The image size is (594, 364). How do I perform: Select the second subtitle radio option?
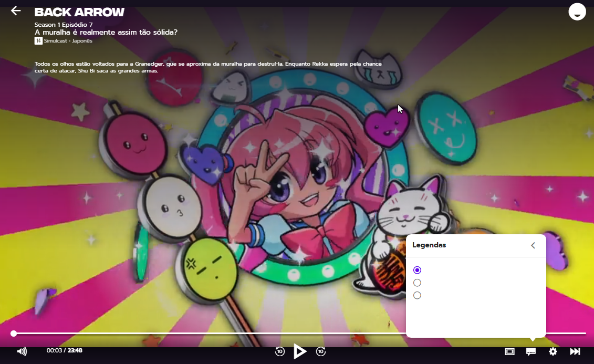click(x=417, y=283)
